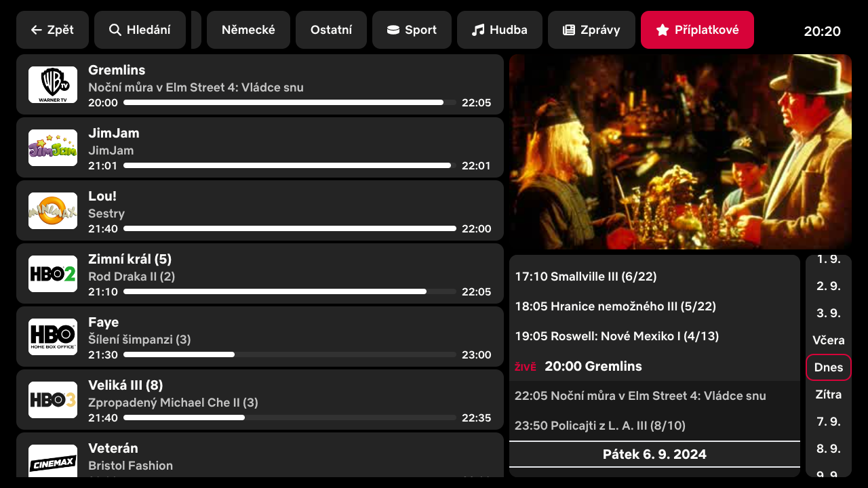Click the Veliká III (8) title

pyautogui.click(x=125, y=385)
